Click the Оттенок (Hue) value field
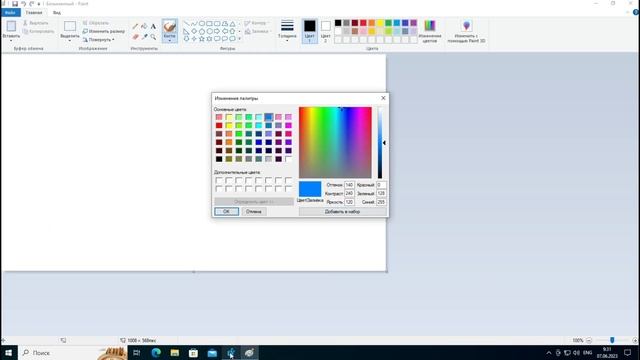 (349, 185)
